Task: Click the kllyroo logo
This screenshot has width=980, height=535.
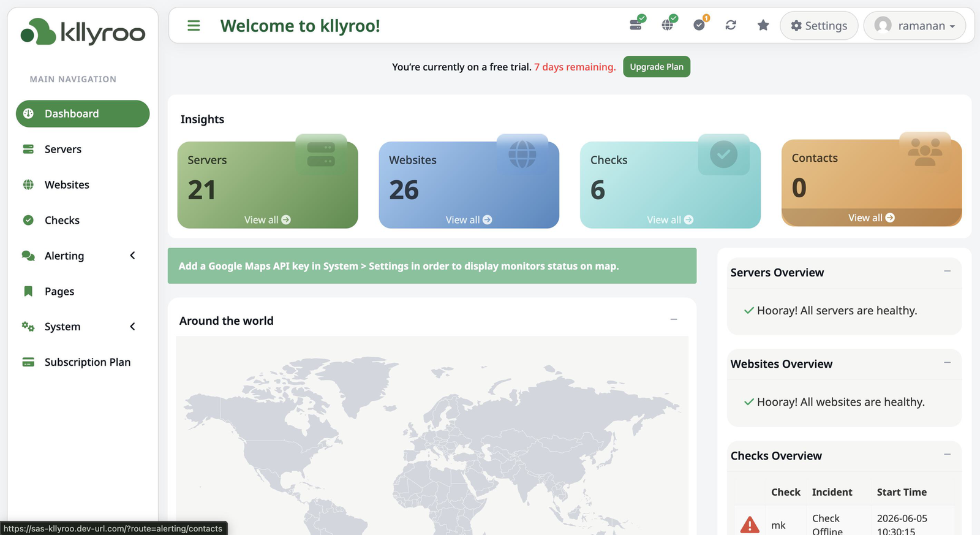Action: [83, 32]
